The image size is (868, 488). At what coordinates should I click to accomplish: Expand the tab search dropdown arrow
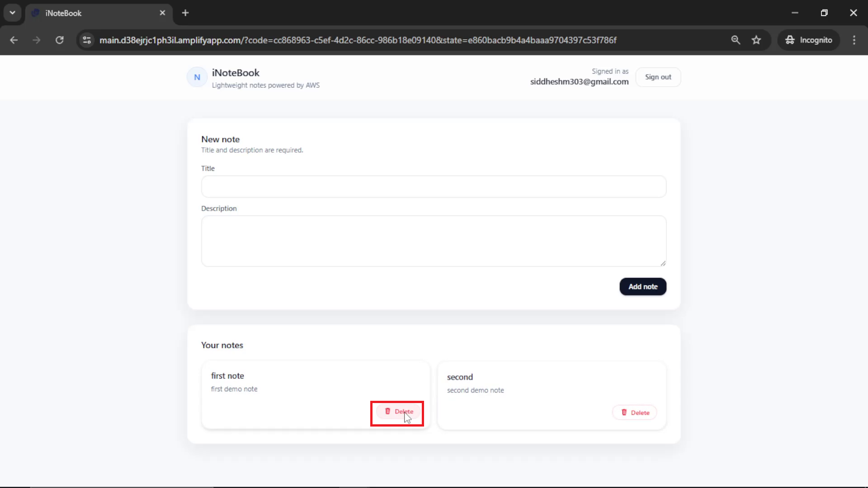(x=13, y=13)
